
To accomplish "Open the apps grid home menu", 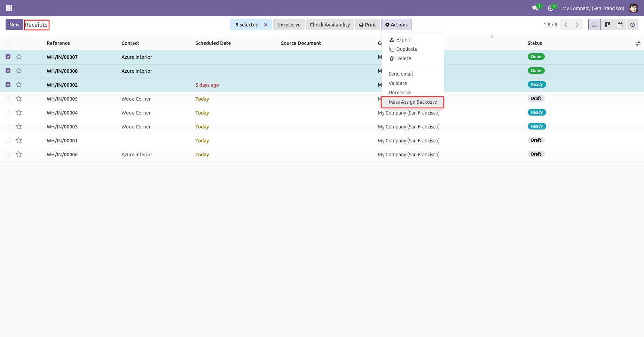I will [9, 8].
